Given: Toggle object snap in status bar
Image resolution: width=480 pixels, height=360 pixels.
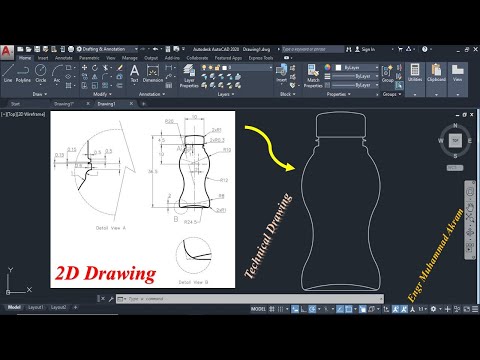Looking at the screenshot, I should click(348, 309).
